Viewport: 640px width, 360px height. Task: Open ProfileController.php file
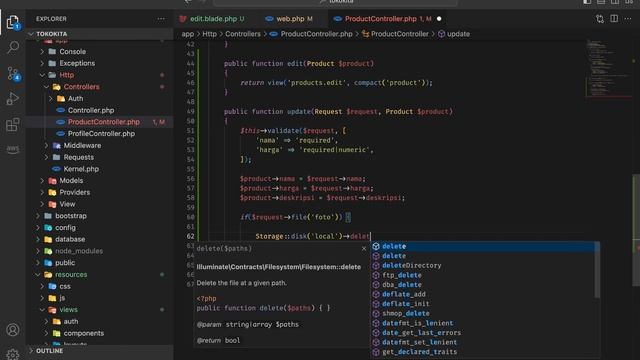[x=101, y=133]
